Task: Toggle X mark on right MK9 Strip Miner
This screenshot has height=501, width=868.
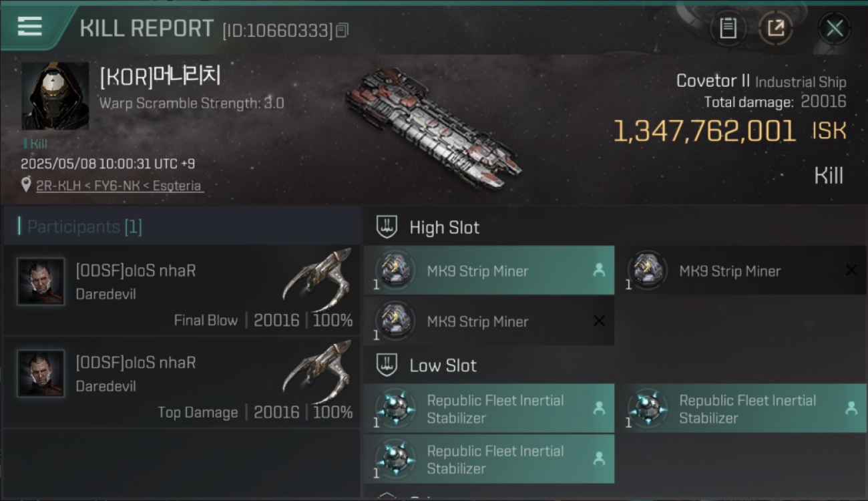Action: point(851,270)
